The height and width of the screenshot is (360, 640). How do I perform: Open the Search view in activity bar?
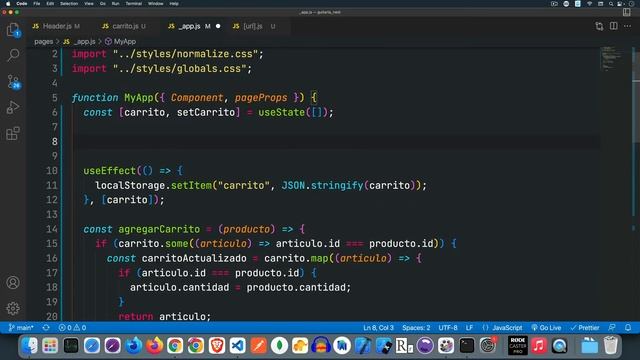(13, 55)
